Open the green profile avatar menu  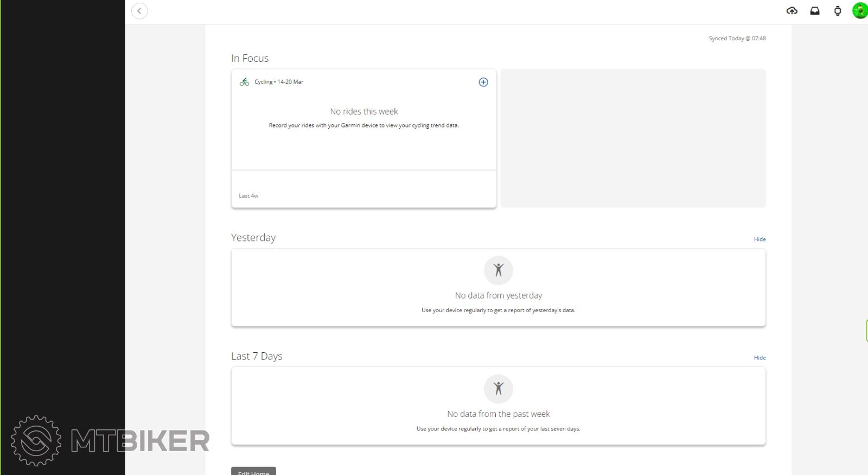pos(860,11)
